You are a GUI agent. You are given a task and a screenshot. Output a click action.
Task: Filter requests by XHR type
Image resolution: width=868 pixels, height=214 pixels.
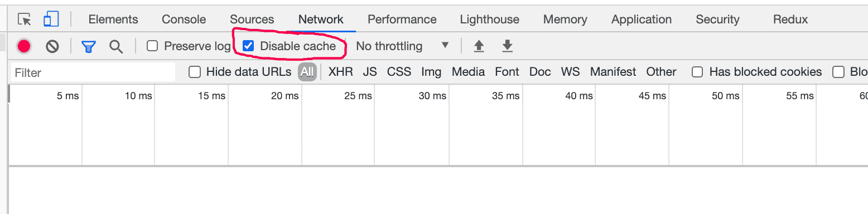click(340, 72)
